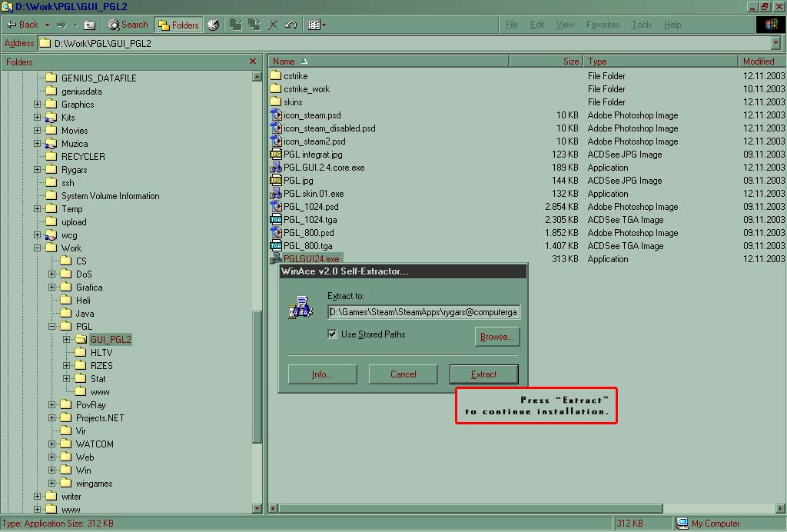Select the PGL.jpg file icon

click(276, 180)
